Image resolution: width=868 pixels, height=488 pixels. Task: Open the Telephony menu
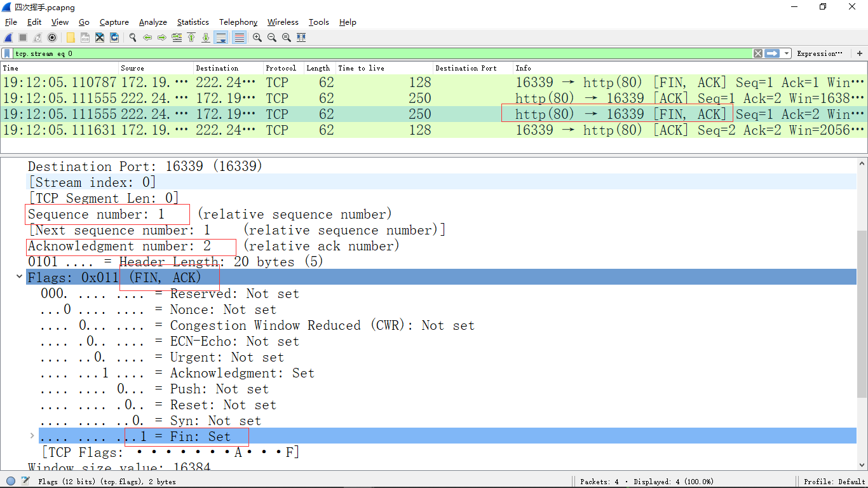tap(238, 22)
